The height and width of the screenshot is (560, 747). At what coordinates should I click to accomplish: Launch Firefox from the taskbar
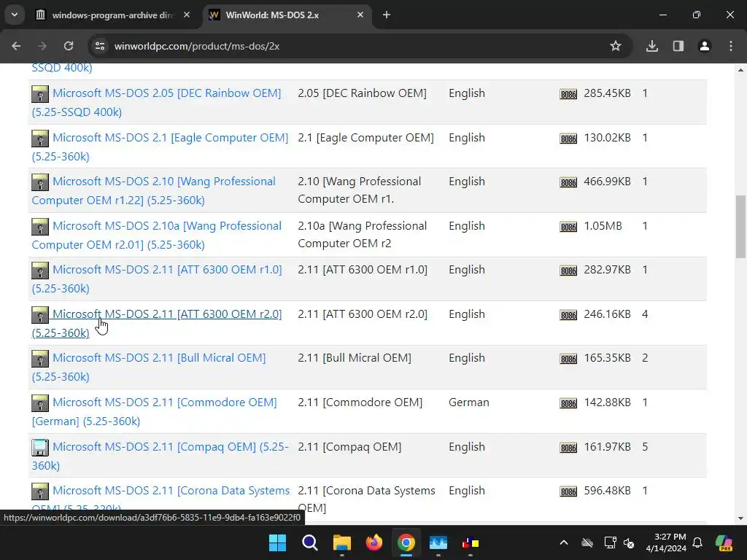[374, 542]
